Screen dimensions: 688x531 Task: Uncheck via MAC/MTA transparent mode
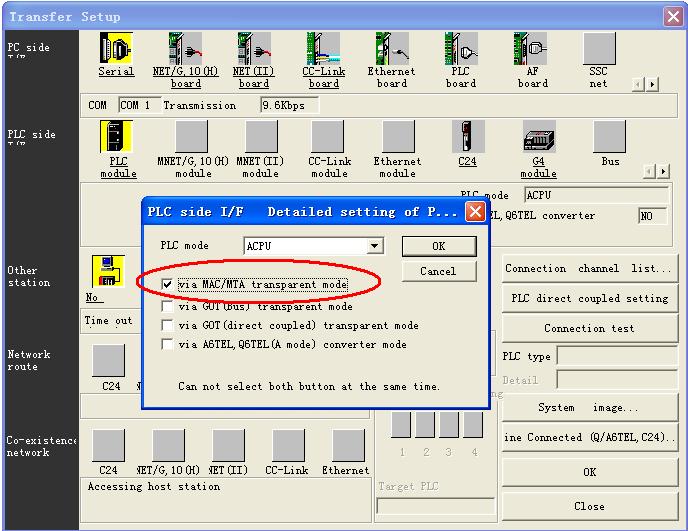click(168, 285)
